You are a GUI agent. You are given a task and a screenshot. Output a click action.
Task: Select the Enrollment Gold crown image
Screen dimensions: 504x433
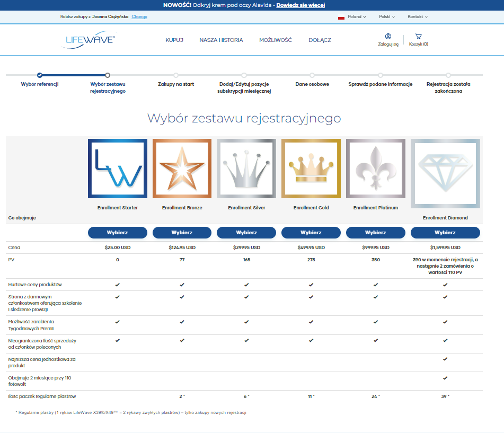coord(311,169)
